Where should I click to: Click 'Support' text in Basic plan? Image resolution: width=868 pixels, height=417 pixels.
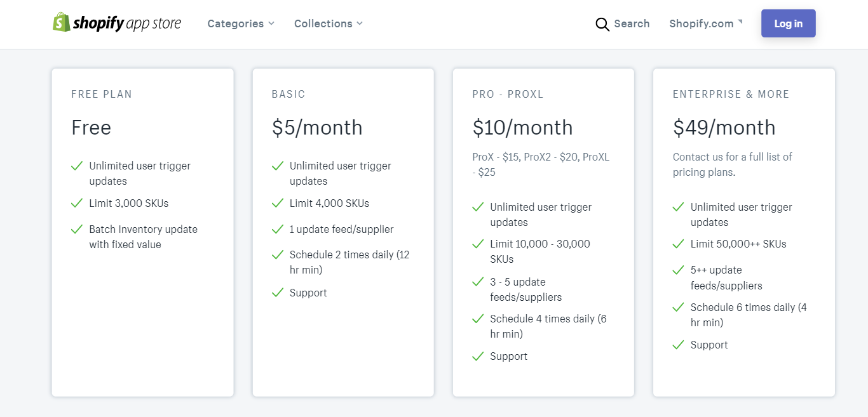coord(308,293)
